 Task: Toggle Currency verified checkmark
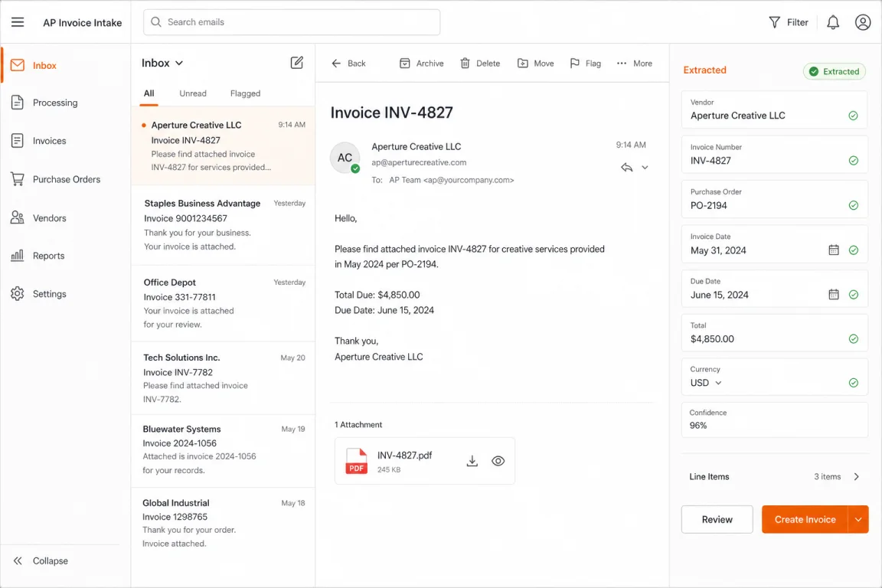(x=853, y=383)
